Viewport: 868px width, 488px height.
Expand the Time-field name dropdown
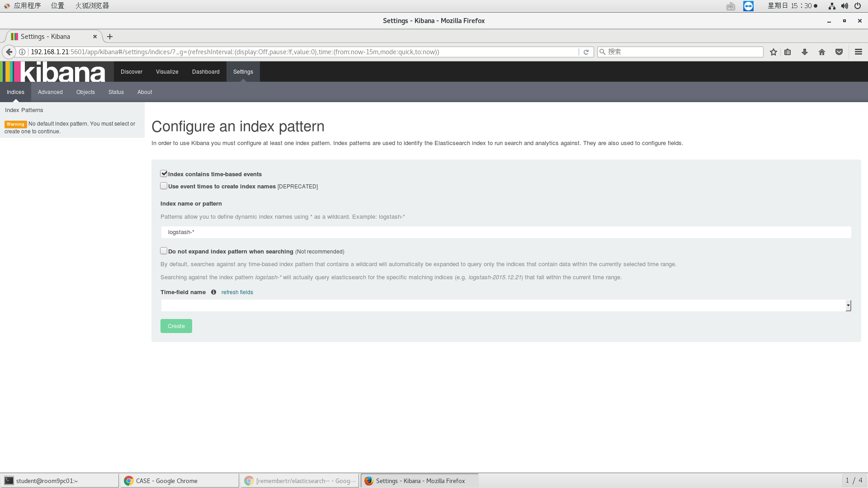[848, 305]
